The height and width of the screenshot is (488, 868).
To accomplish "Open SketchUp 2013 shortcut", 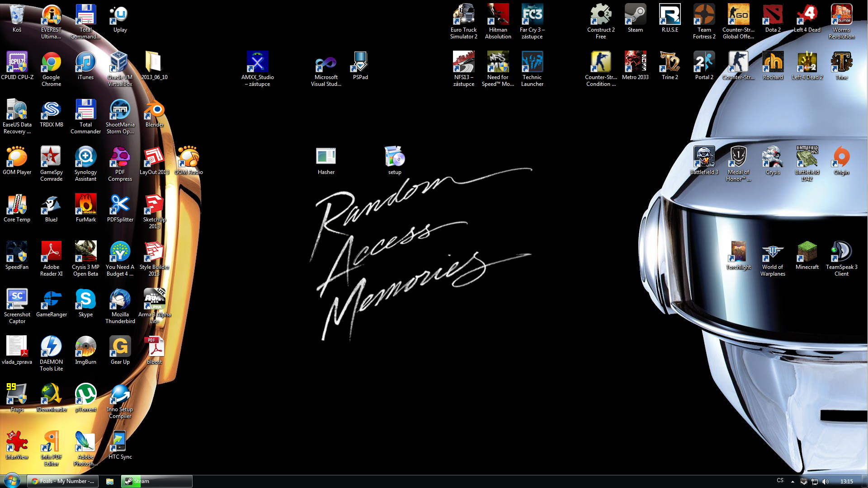I will pyautogui.click(x=154, y=211).
